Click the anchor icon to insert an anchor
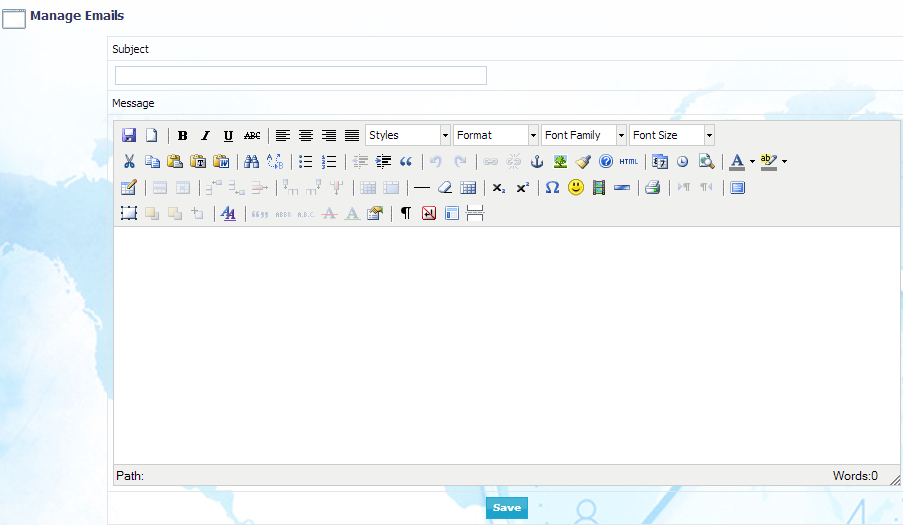 pyautogui.click(x=537, y=161)
